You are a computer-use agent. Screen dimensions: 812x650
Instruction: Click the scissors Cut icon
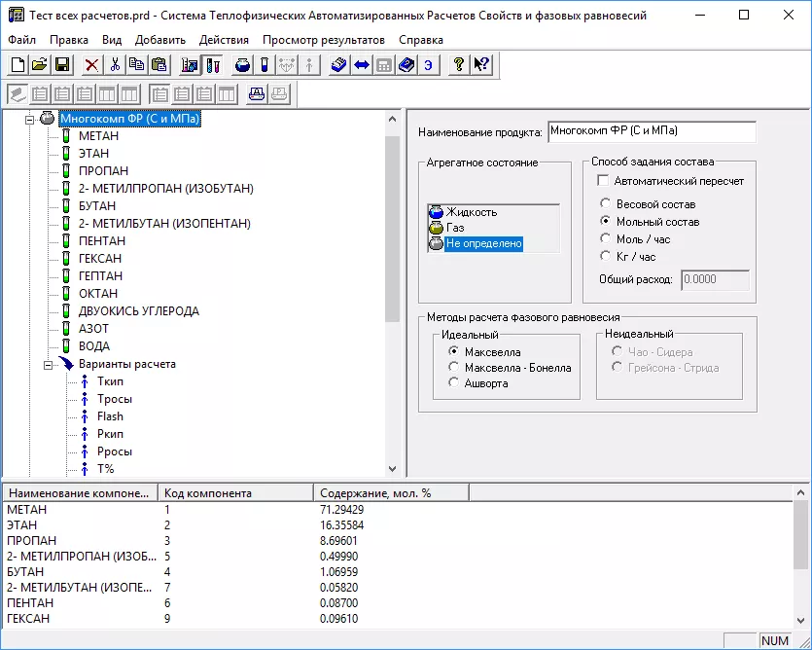coord(115,65)
